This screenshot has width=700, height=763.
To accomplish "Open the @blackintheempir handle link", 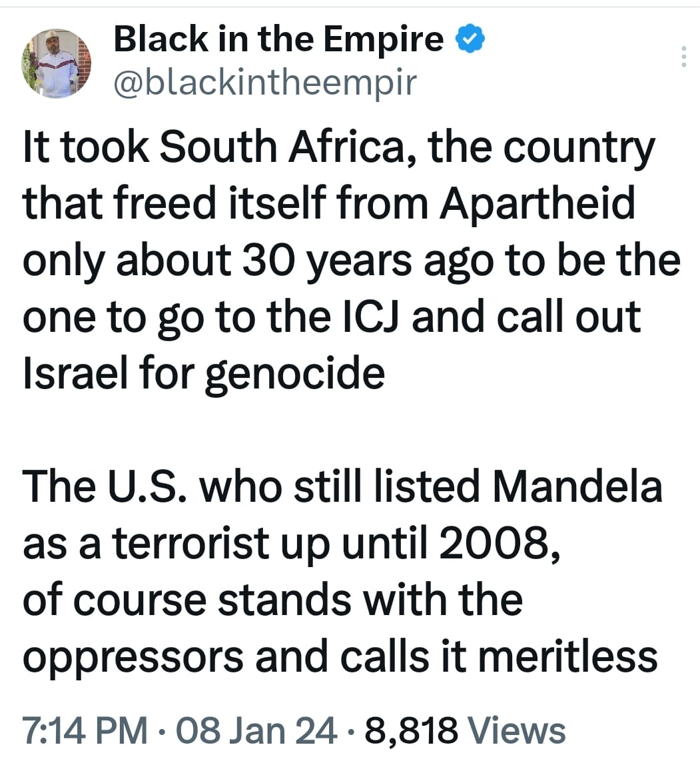I will point(265,83).
